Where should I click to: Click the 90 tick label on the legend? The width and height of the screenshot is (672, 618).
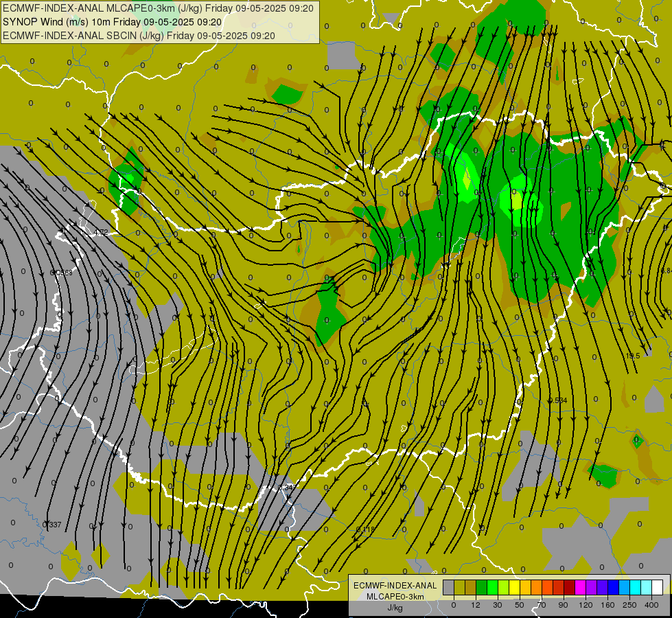pyautogui.click(x=563, y=605)
